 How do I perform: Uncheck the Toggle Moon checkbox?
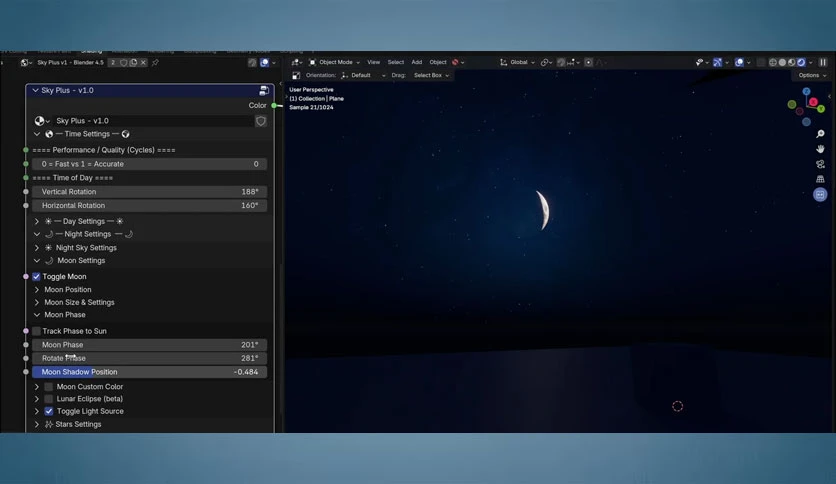pyautogui.click(x=36, y=277)
